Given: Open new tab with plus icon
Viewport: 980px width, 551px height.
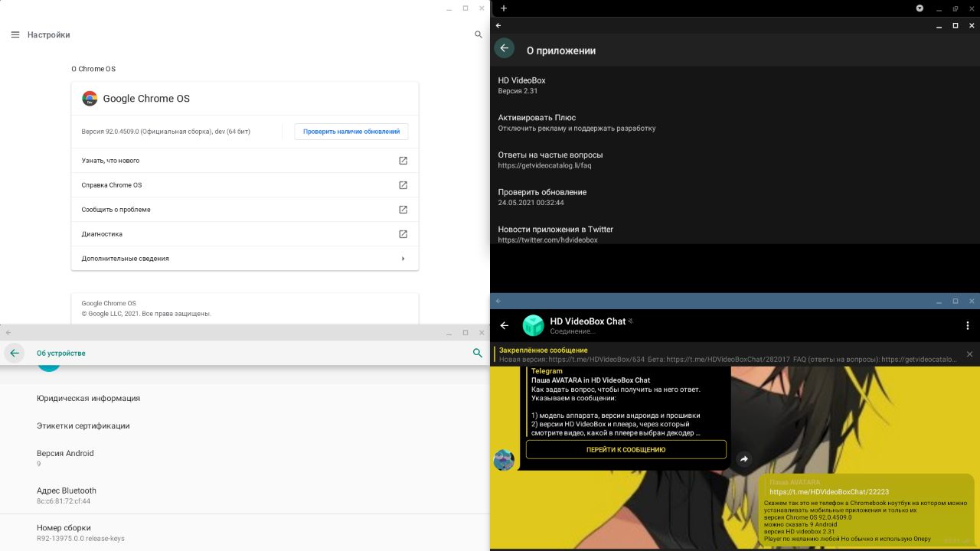Looking at the screenshot, I should (x=503, y=8).
